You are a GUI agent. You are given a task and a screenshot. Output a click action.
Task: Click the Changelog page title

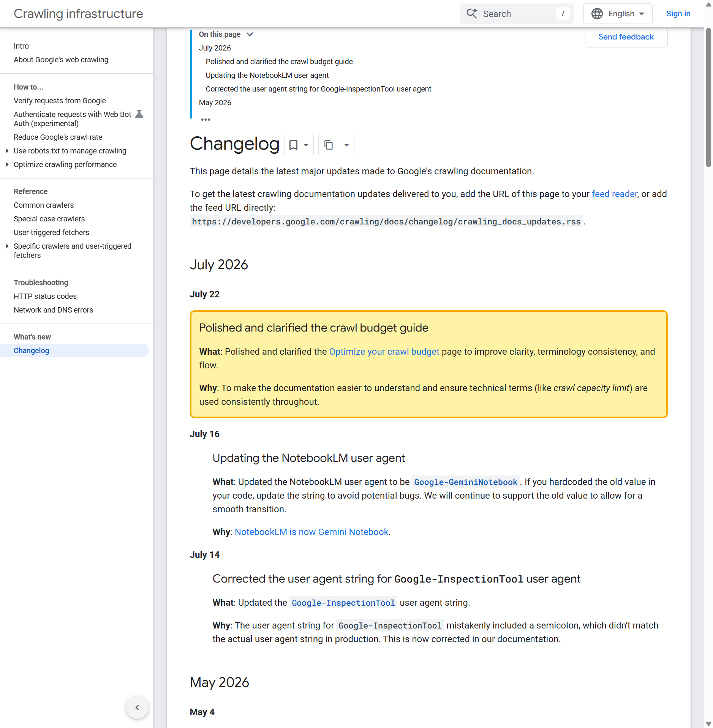(235, 144)
